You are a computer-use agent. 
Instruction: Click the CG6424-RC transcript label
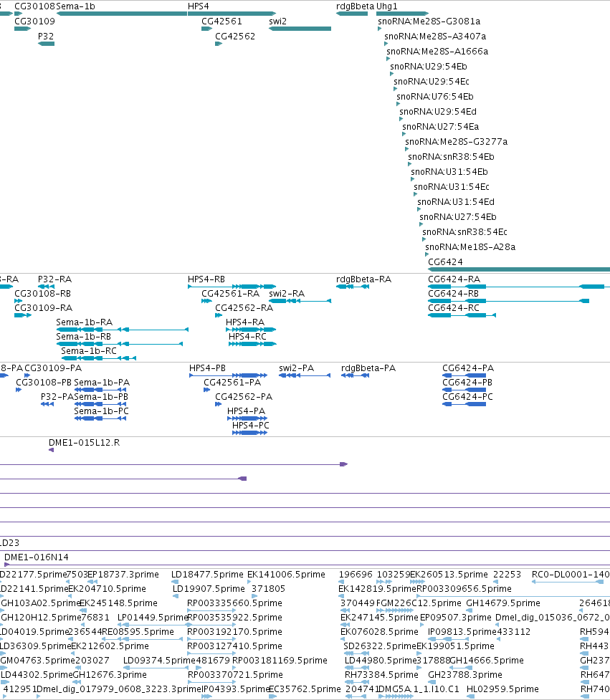454,308
